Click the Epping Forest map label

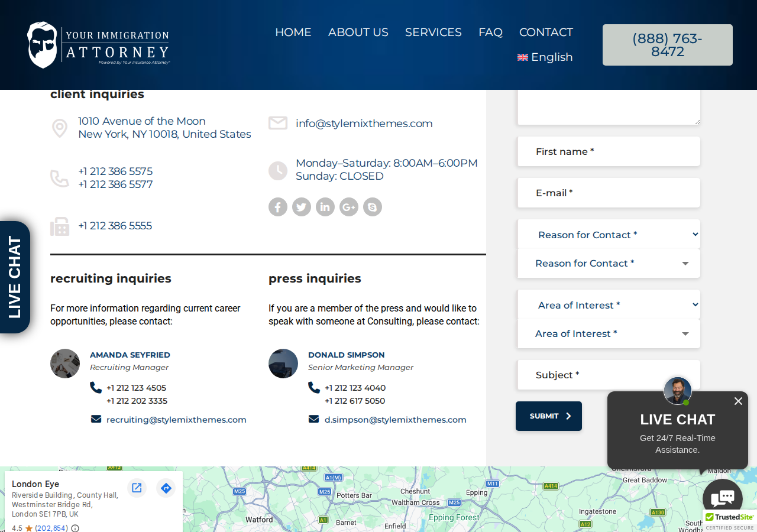coord(454,517)
